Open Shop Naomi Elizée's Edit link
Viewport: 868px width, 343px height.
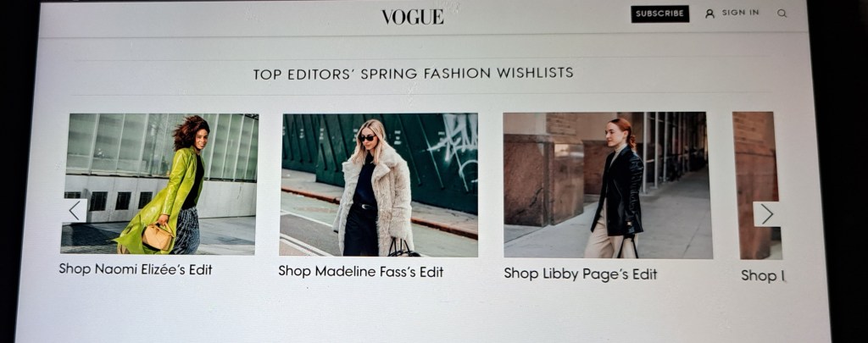point(136,269)
